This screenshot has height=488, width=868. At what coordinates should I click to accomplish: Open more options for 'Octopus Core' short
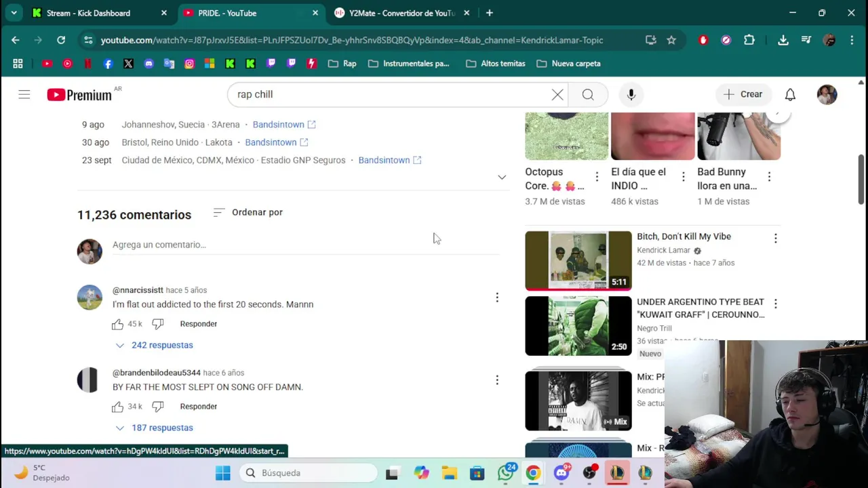597,177
